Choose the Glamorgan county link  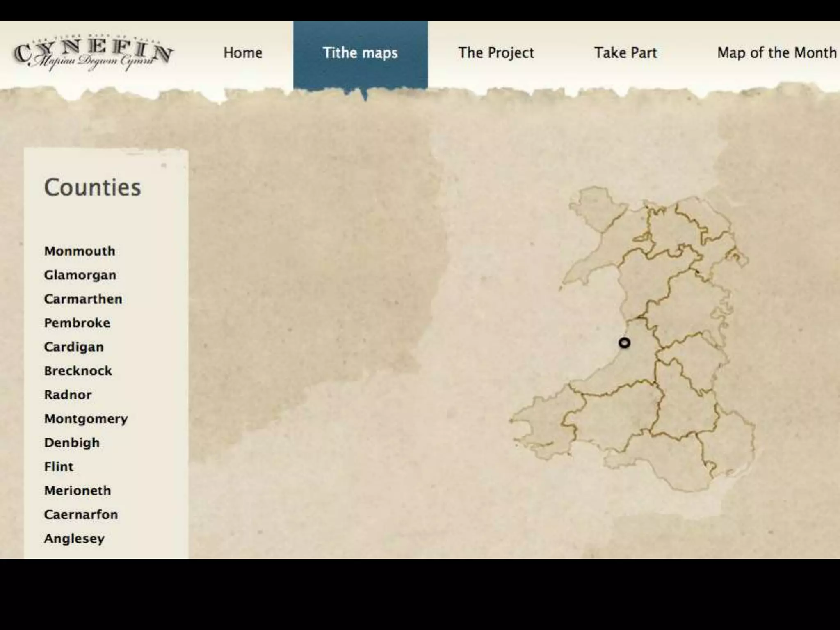tap(80, 275)
